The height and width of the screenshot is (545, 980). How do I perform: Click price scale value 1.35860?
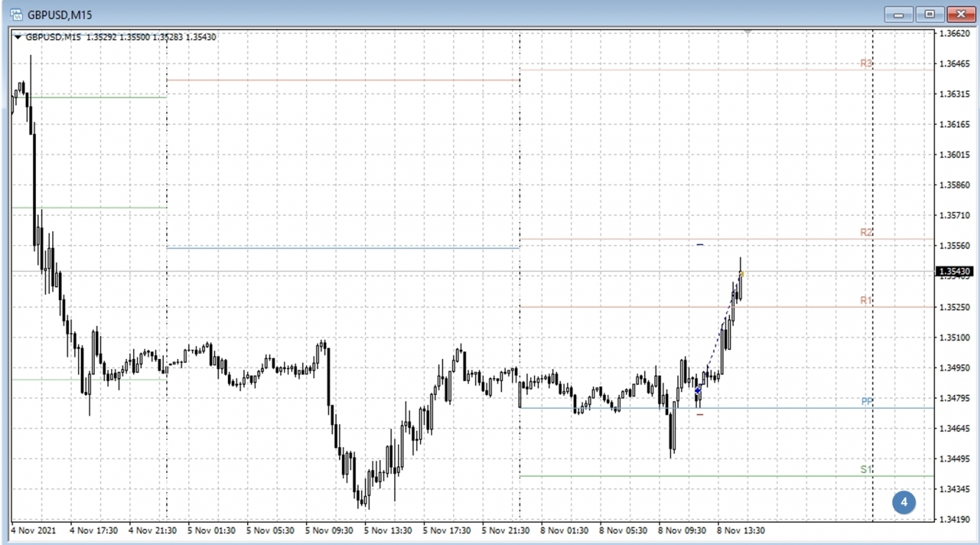956,185
